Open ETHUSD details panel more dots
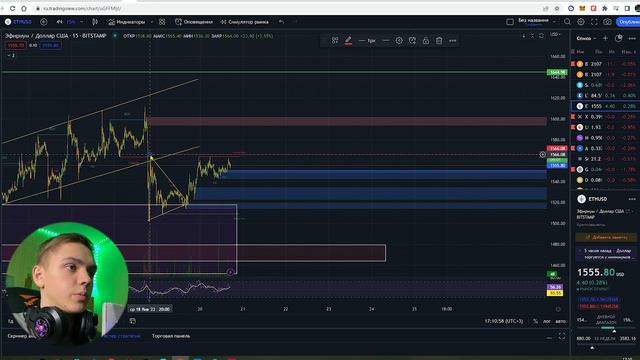The image size is (640, 360). click(632, 199)
